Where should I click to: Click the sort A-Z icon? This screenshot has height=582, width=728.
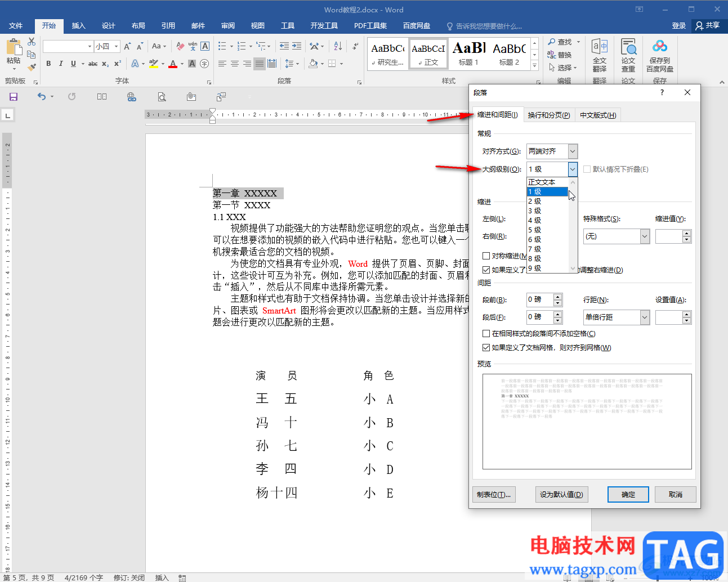[x=337, y=46]
